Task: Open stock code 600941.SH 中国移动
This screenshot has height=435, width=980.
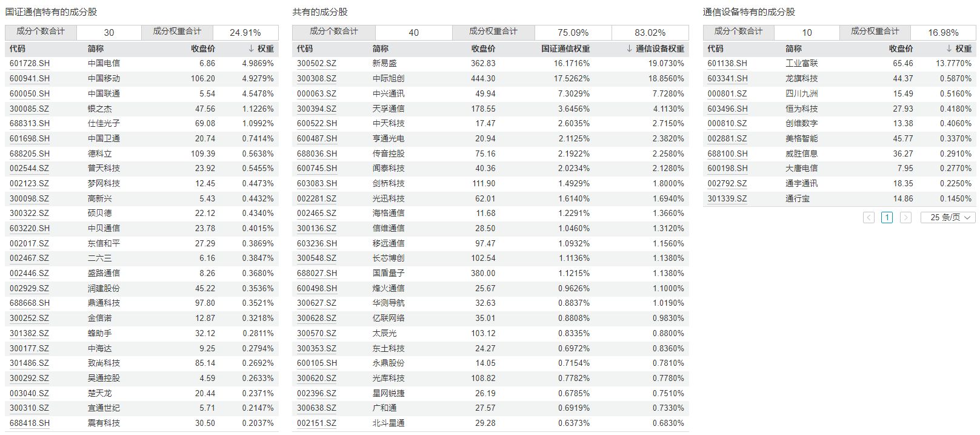Action: pyautogui.click(x=30, y=78)
